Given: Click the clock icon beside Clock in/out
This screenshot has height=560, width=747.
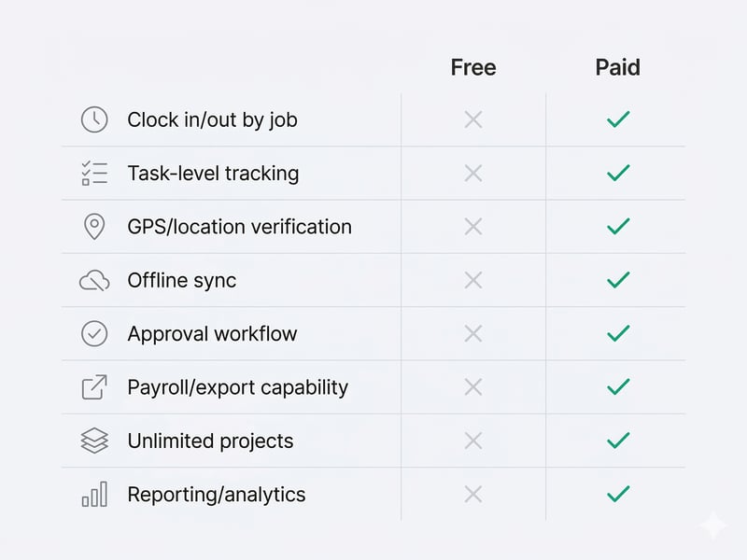Looking at the screenshot, I should point(94,119).
